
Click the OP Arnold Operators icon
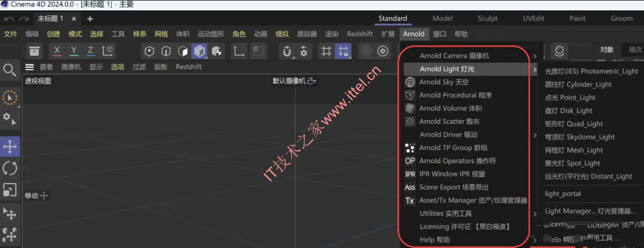click(x=410, y=161)
